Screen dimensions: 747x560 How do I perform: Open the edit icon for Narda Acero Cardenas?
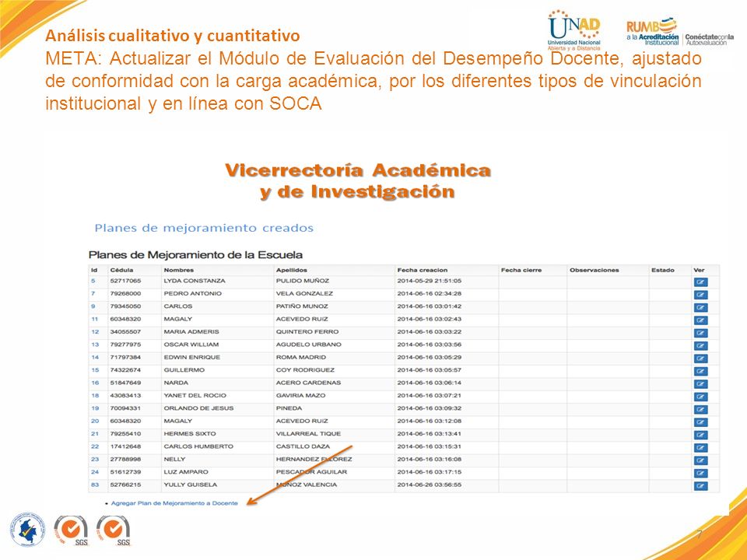click(700, 384)
